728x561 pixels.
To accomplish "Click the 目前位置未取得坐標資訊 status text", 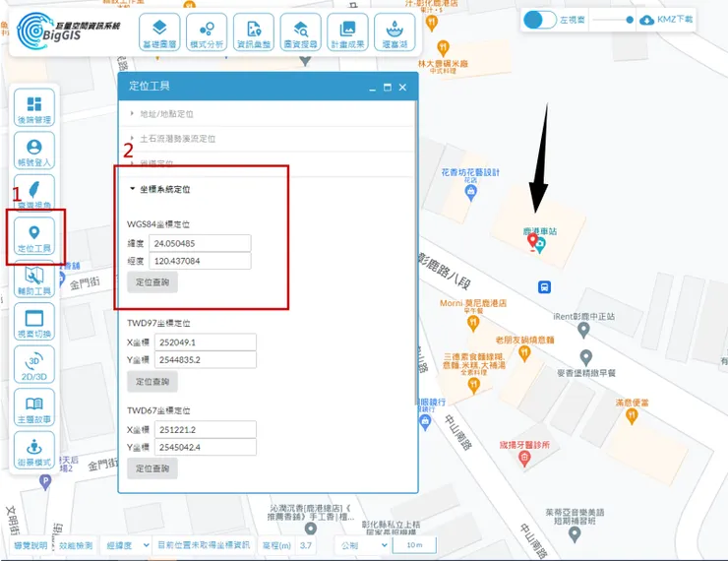I will coord(204,545).
